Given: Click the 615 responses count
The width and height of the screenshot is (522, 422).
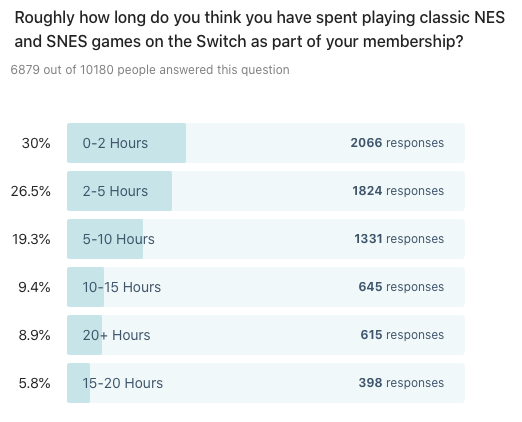Looking at the screenshot, I should [x=402, y=335].
